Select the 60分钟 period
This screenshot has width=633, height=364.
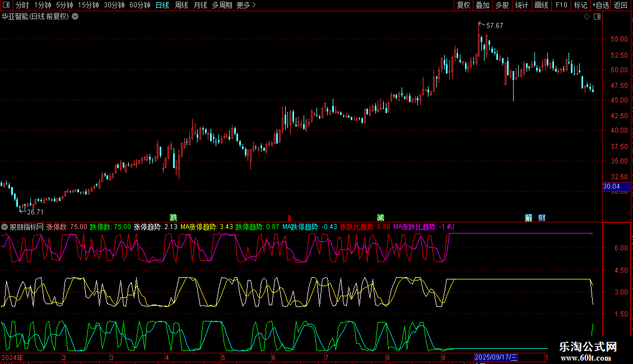140,5
